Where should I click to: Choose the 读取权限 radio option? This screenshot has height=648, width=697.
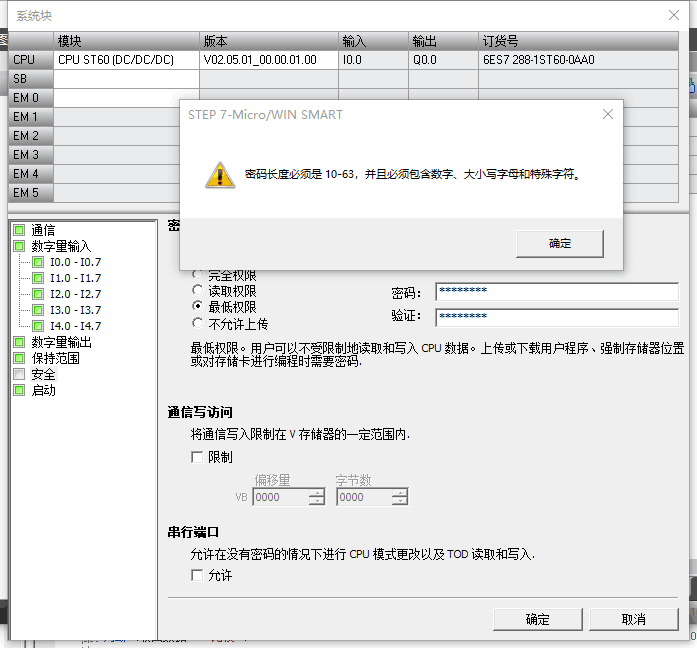point(198,291)
